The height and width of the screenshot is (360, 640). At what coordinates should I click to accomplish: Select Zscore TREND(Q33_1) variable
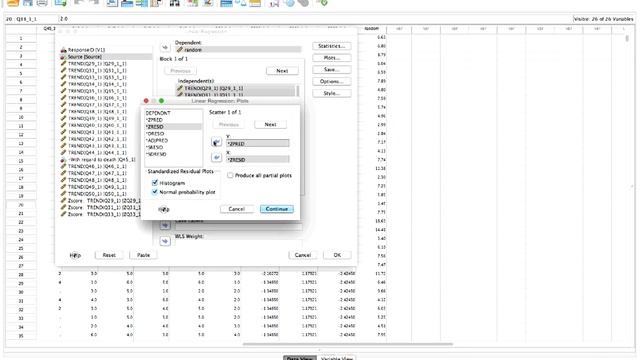pos(101,214)
